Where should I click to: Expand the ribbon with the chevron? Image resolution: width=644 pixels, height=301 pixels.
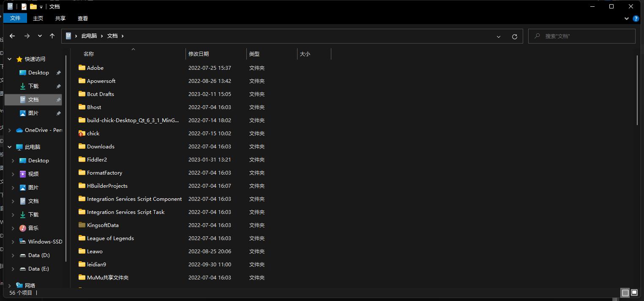(x=627, y=19)
